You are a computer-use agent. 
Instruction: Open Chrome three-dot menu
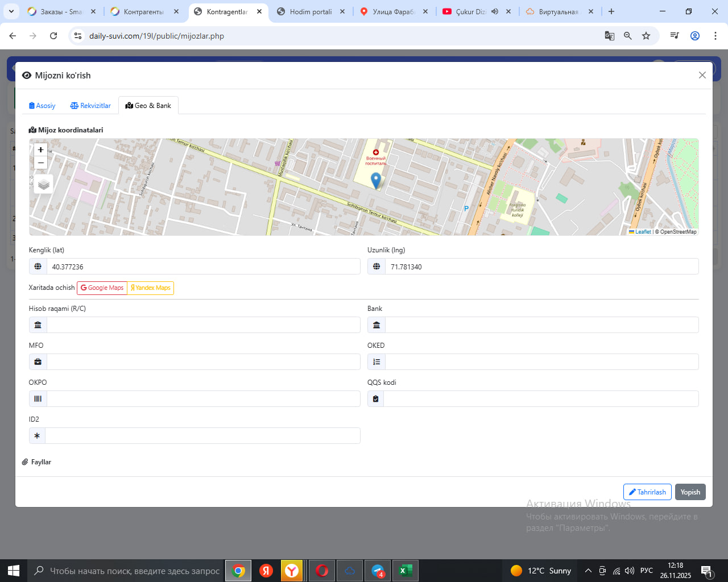pos(715,36)
